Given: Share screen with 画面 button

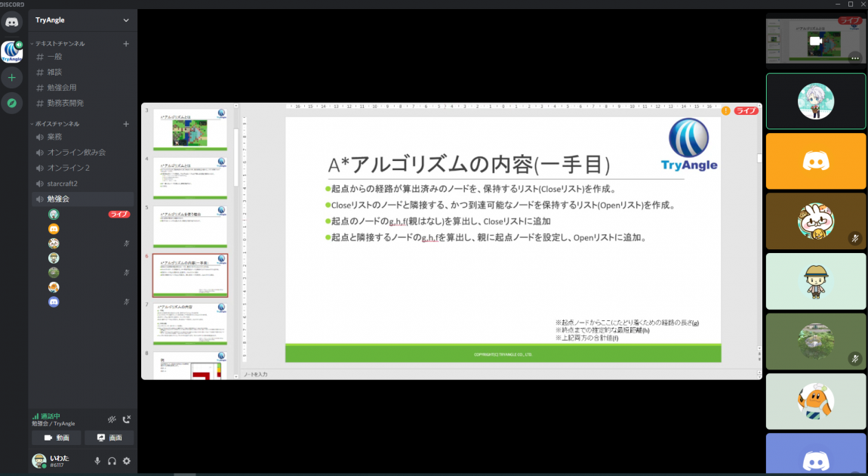Looking at the screenshot, I should (x=109, y=437).
